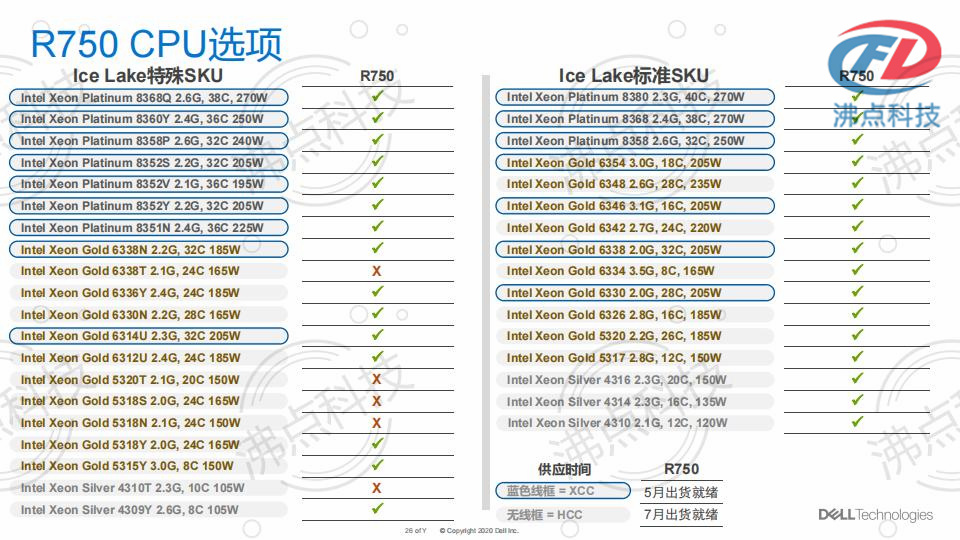Screen dimensions: 960x540
Task: Click the red X for Gold 5318S
Action: tap(377, 401)
